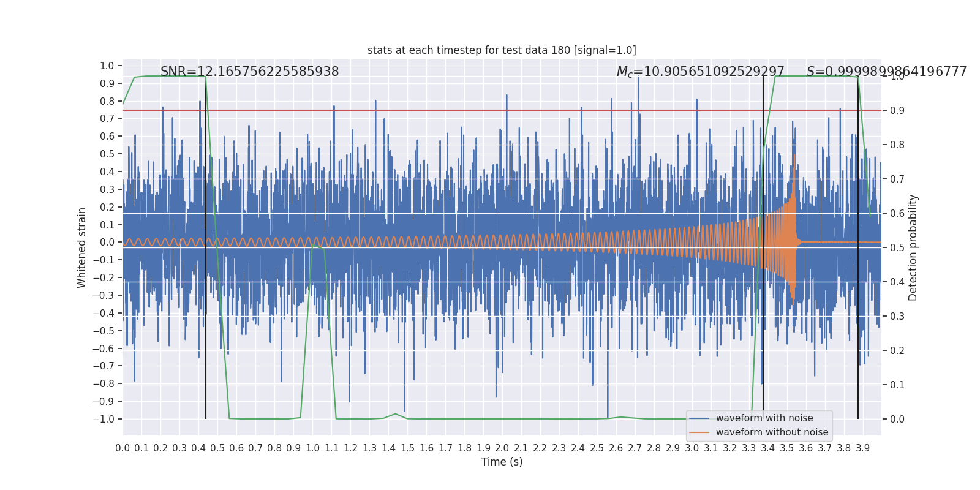The image size is (980, 490).
Task: Click the positive 0.5 tick on Whitened strain axis
Action: click(107, 154)
